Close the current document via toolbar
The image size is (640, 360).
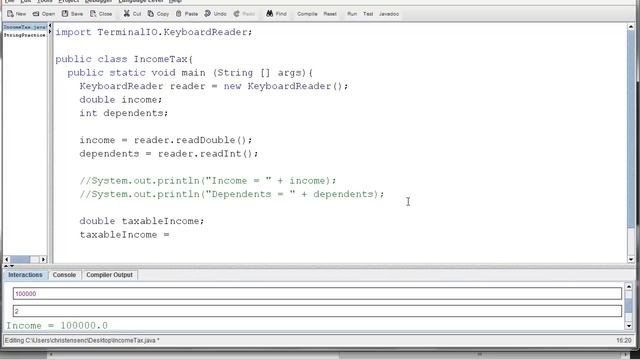pyautogui.click(x=101, y=14)
